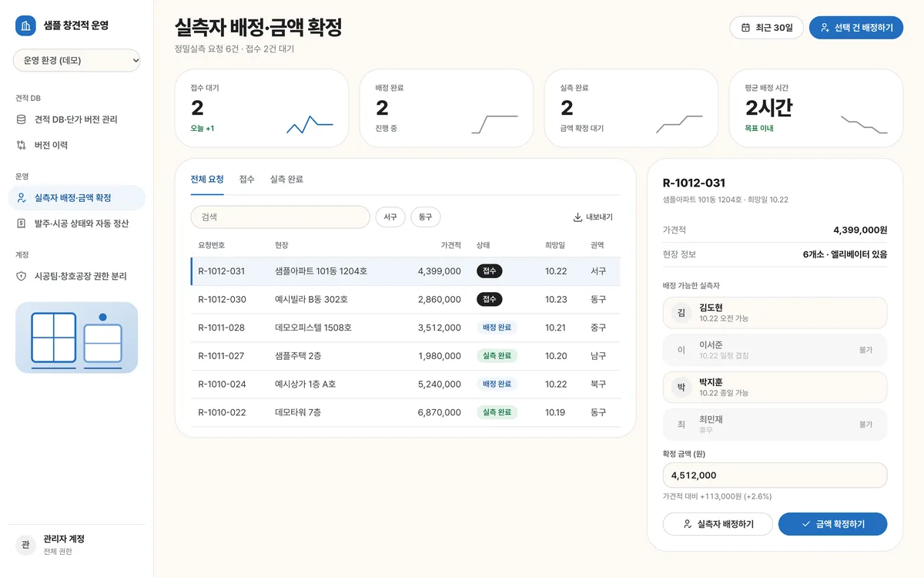The height and width of the screenshot is (578, 924).
Task: Select surveyor 최민재 marked 불가
Action: (x=775, y=424)
